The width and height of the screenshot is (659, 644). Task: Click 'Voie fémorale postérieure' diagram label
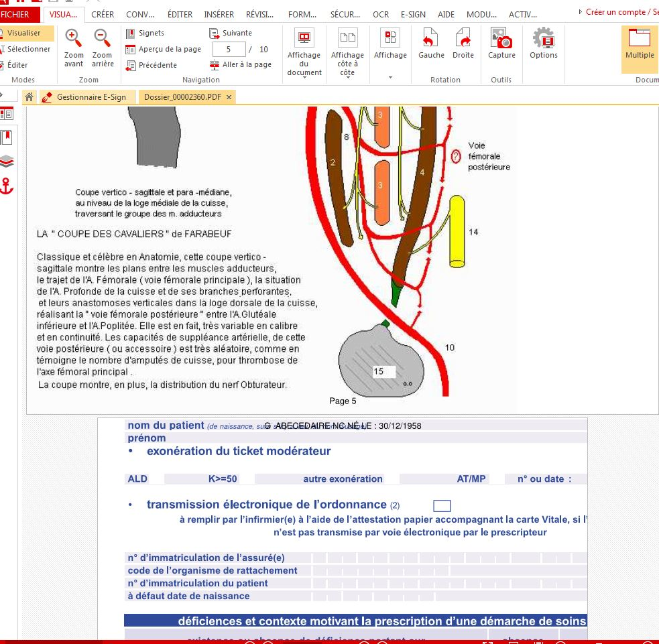click(x=489, y=156)
